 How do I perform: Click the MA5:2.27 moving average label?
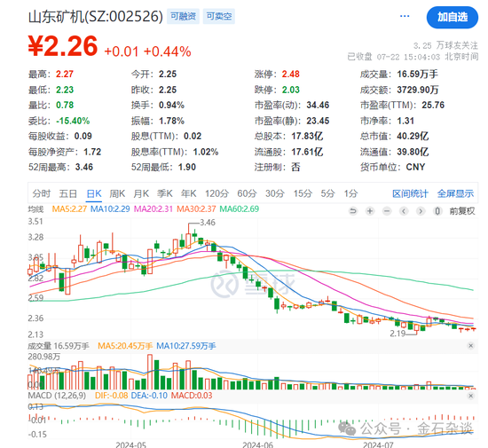69,208
